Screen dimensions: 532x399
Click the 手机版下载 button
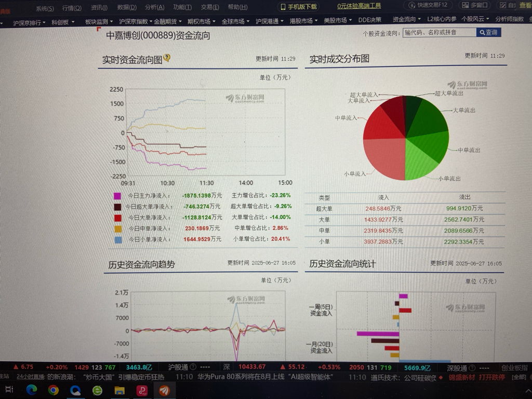pyautogui.click(x=299, y=7)
